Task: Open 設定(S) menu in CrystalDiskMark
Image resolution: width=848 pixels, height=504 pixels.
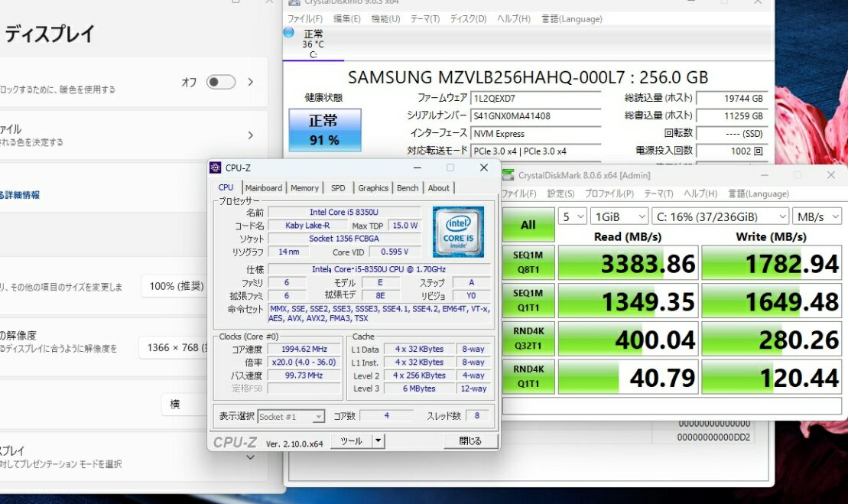Action: coord(560,193)
